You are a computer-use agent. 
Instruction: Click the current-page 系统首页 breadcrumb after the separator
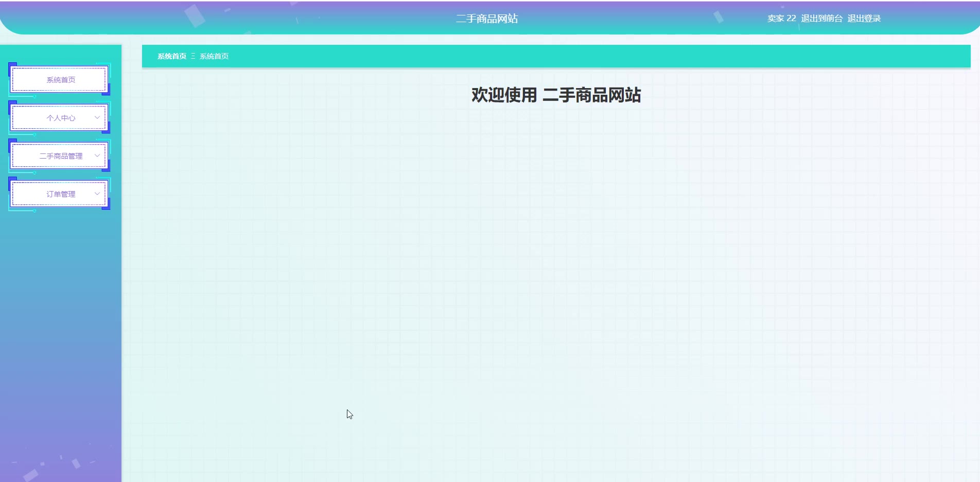pos(214,56)
